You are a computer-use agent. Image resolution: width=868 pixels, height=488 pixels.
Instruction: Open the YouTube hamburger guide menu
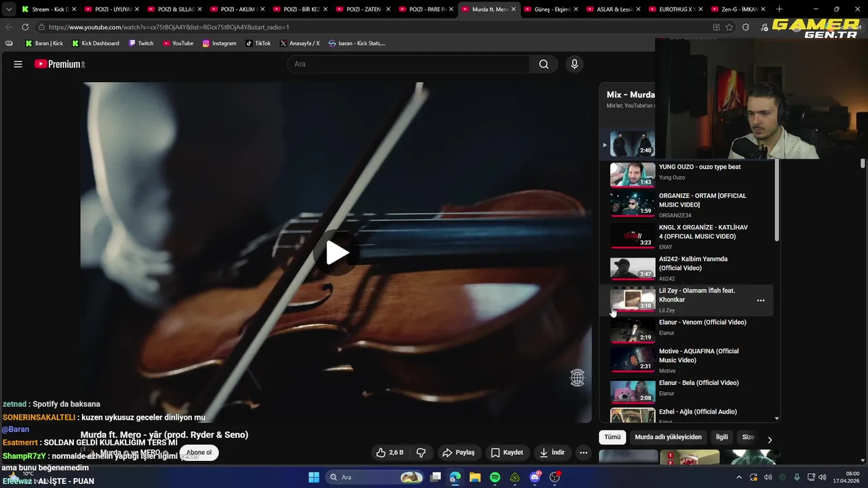pyautogui.click(x=18, y=64)
